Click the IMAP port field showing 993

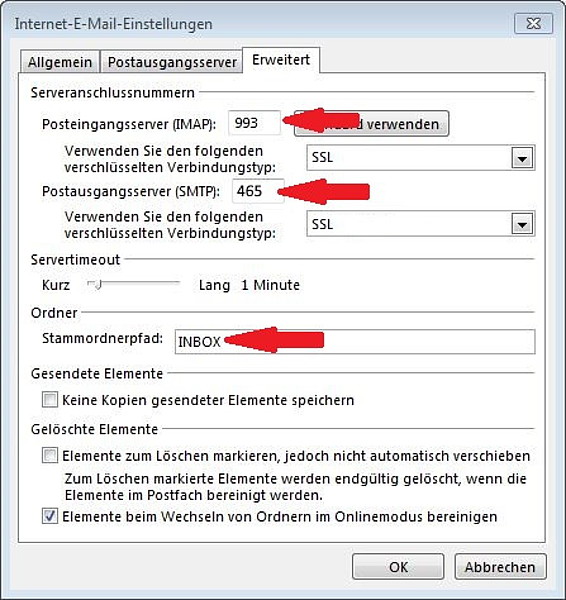pos(254,123)
